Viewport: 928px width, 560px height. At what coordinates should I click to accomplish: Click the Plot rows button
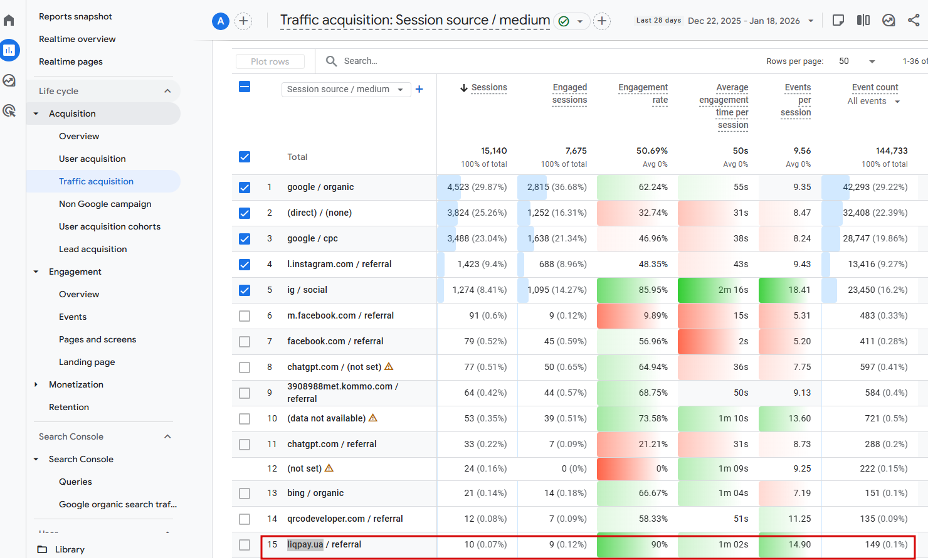coord(270,61)
